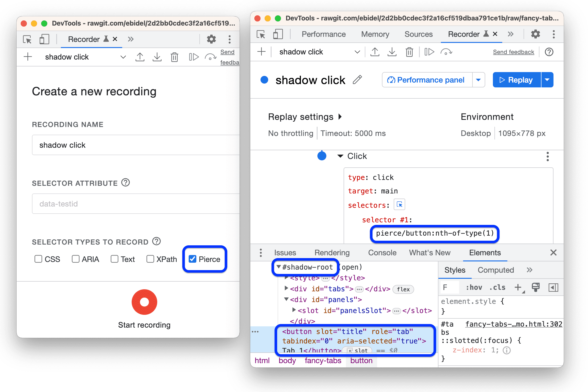588x392 pixels.
Task: Switch to the Elements panel tab
Action: pos(482,253)
